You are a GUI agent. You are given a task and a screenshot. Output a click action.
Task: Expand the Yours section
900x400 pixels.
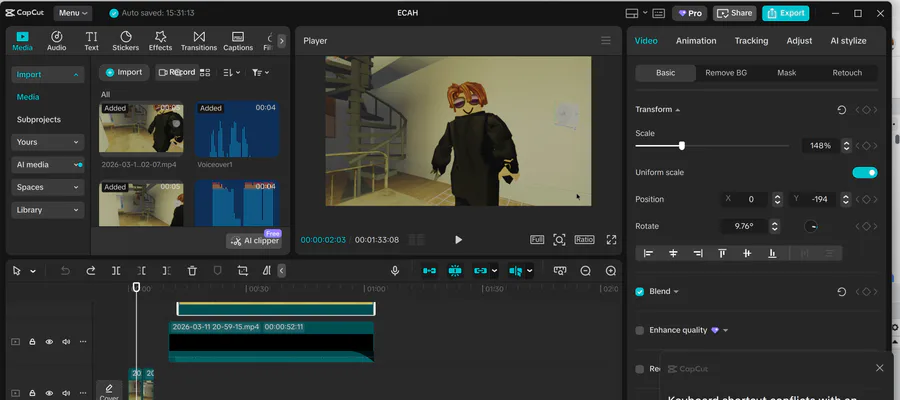(48, 142)
